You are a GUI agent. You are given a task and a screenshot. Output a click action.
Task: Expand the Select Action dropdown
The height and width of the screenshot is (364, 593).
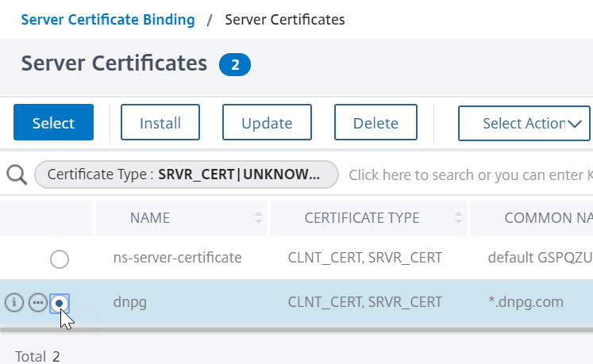point(524,123)
